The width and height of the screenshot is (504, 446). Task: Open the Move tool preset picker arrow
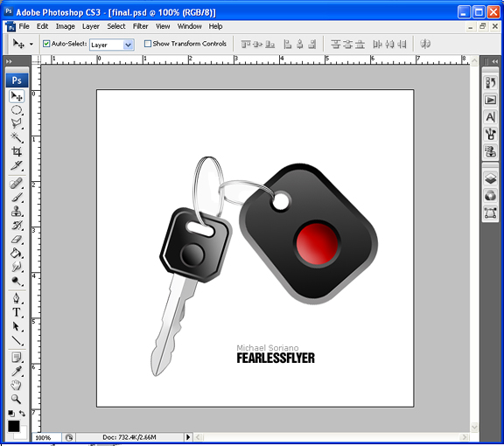coord(31,44)
